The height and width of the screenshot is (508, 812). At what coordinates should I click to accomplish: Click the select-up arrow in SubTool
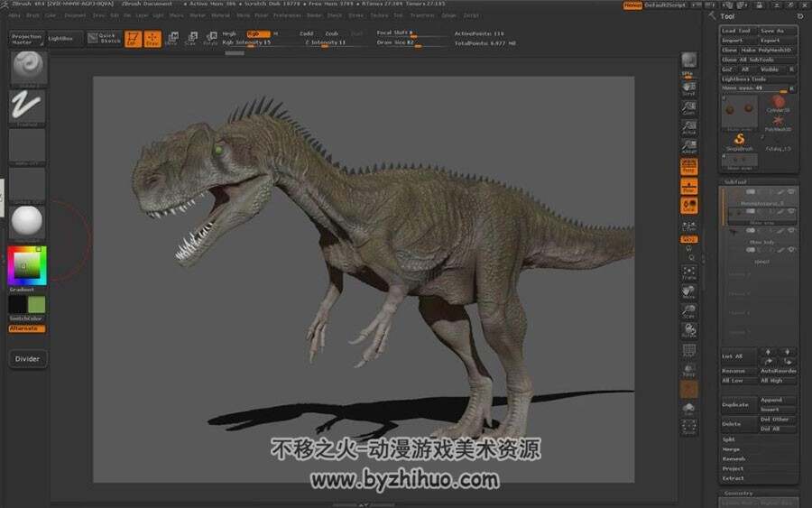tap(768, 352)
